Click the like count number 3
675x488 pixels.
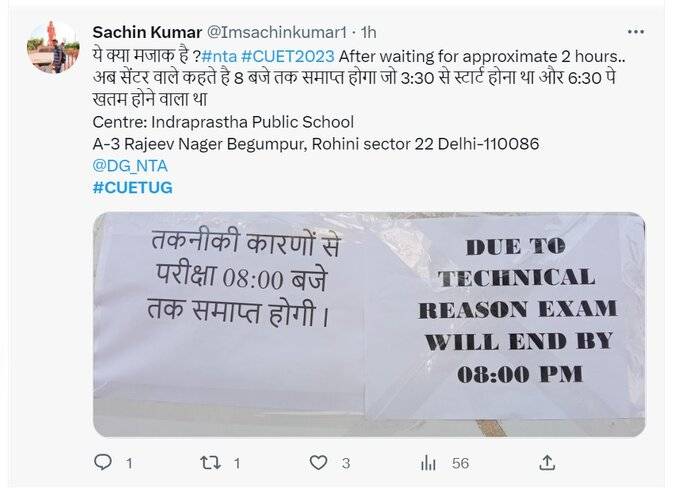[346, 463]
